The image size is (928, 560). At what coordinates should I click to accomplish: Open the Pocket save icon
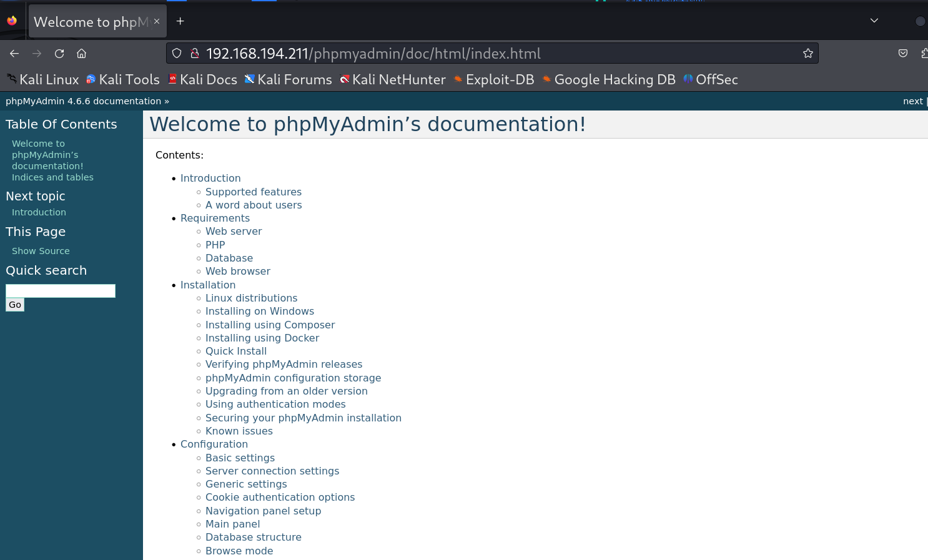(x=903, y=54)
